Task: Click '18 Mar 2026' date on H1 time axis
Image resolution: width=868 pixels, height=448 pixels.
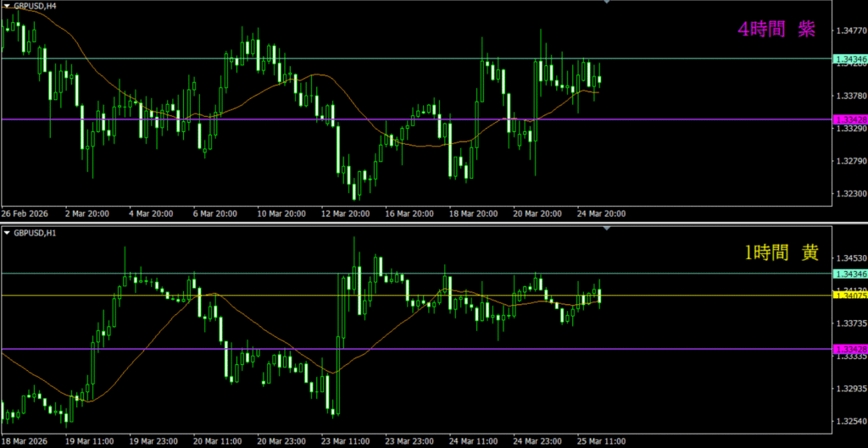Action: pos(25,441)
